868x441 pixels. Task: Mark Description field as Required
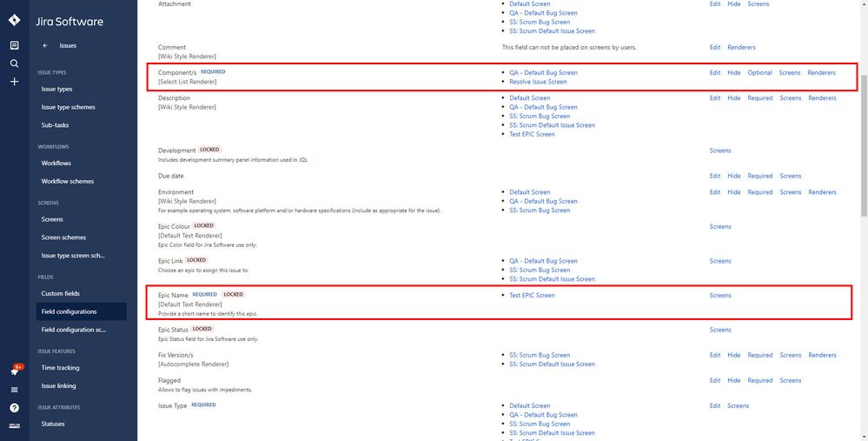(x=760, y=98)
